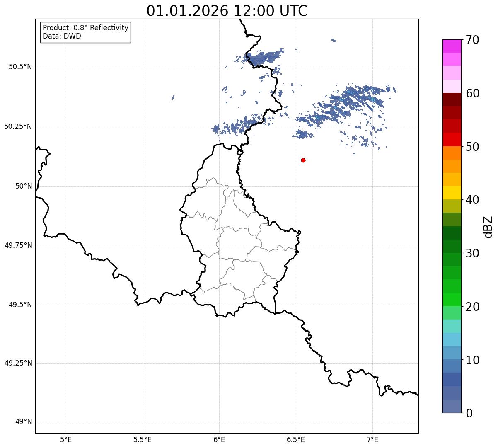Click the 40 tick on colorbar
The height and width of the screenshot is (448, 498).
473,200
